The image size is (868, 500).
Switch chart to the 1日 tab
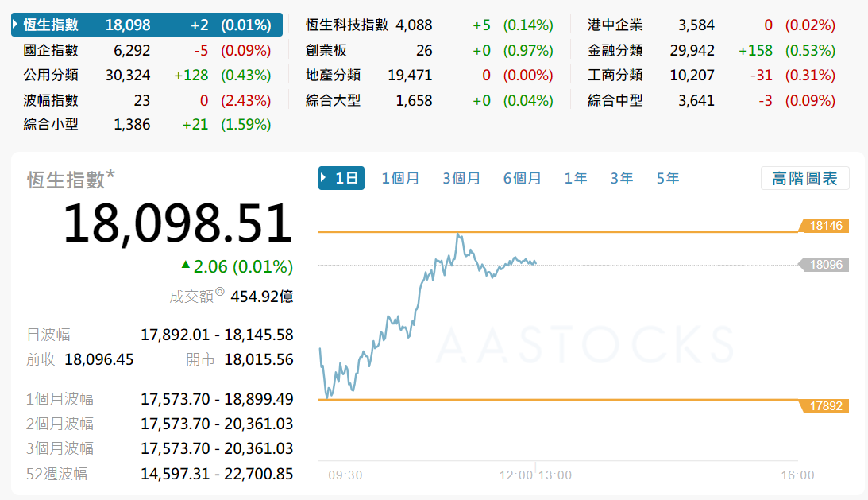342,178
